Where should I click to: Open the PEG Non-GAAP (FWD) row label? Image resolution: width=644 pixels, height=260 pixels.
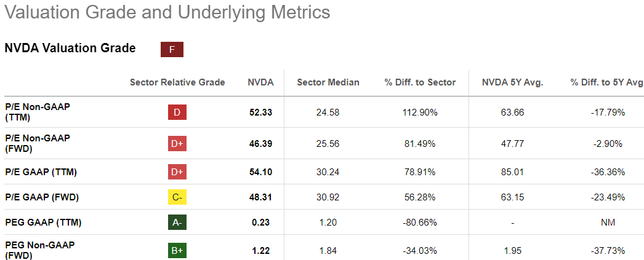40,250
